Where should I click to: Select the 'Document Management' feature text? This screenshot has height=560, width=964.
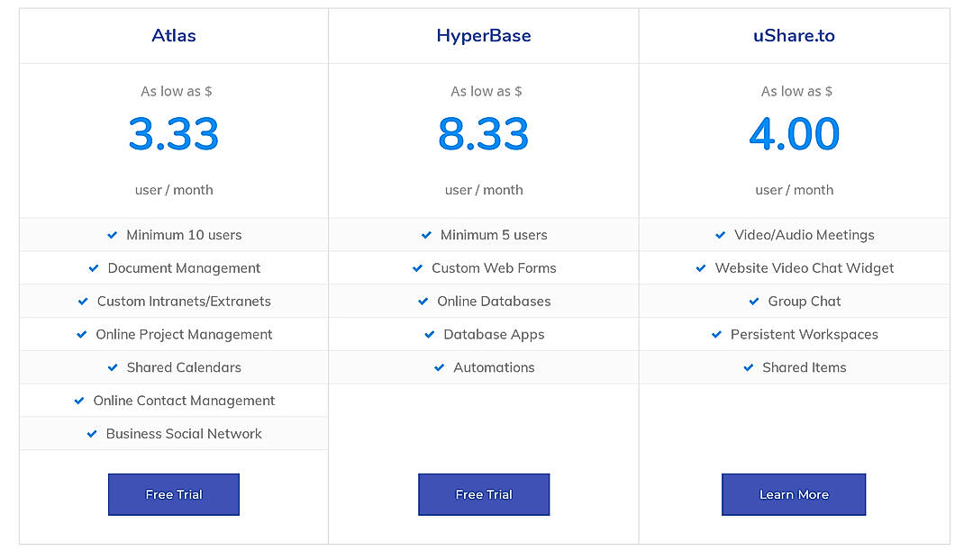point(184,268)
